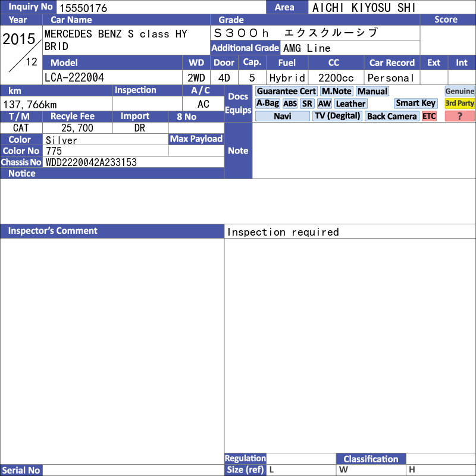476x476 pixels.
Task: Click the area value AICHI KIYOSU SHI
Action: coord(364,8)
